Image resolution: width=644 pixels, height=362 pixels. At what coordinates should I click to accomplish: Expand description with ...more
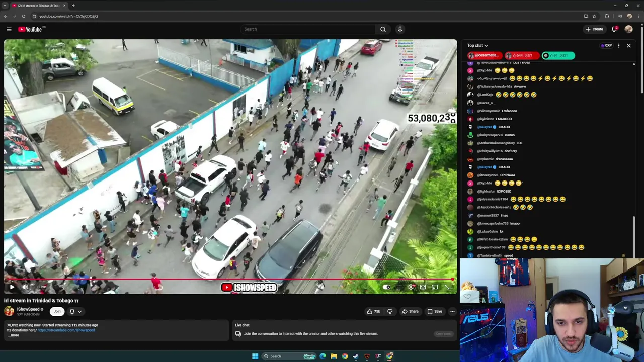[x=13, y=335]
